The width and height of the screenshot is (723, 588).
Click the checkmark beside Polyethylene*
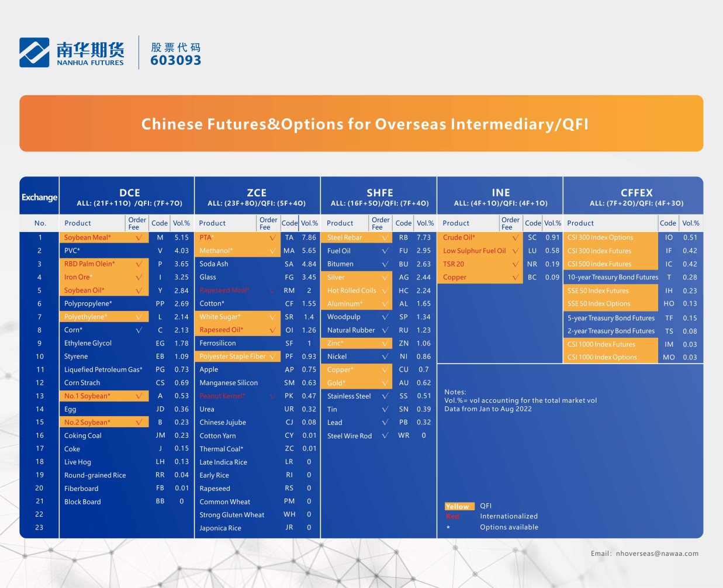[139, 317]
